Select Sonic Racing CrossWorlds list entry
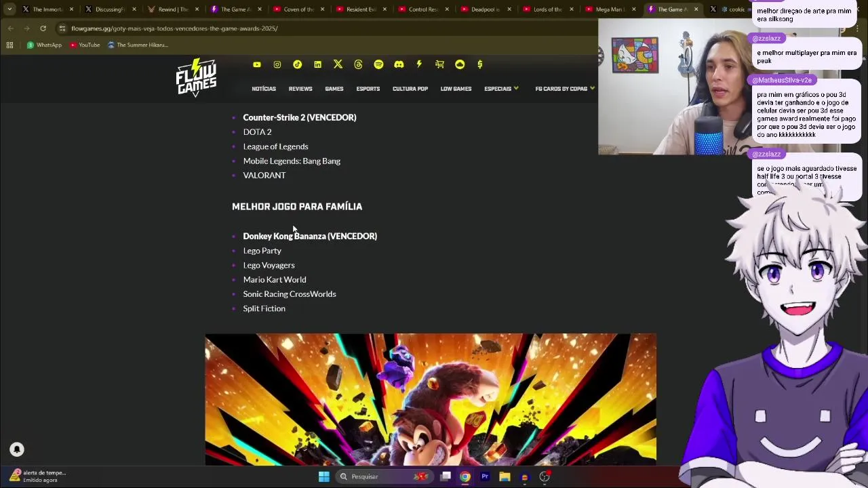868x488 pixels. click(290, 294)
